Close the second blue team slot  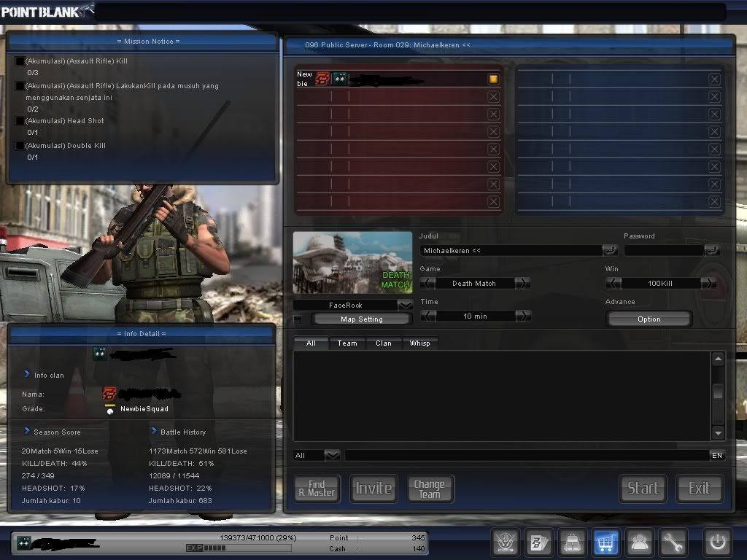coord(714,97)
